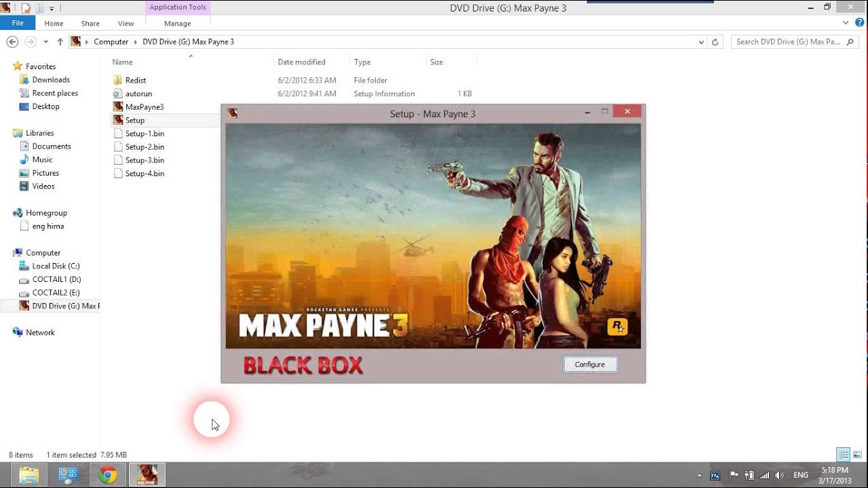
Task: Select Setup-4.bin file
Action: 144,174
